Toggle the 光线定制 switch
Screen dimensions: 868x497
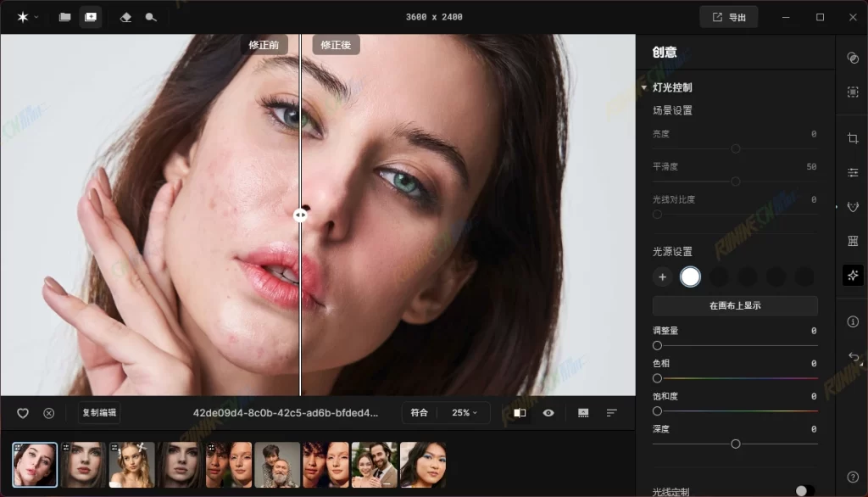coord(804,490)
